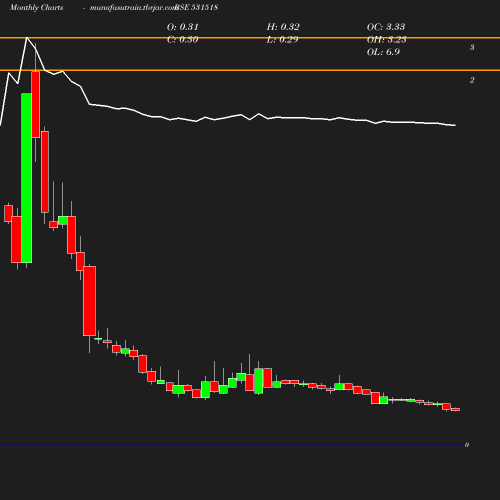Select the tallest green candlestick bar

[27, 178]
